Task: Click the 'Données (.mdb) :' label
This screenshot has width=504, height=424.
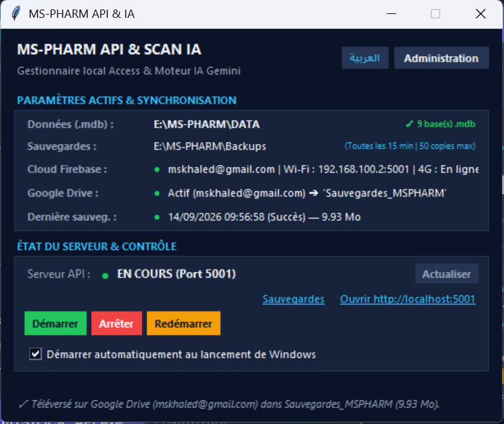Action: click(x=70, y=124)
